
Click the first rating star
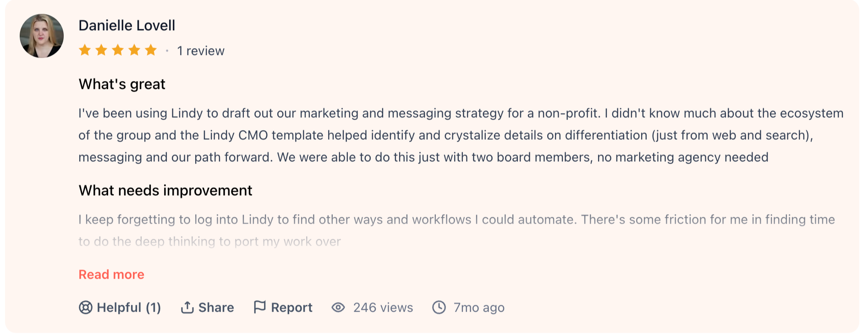click(85, 50)
